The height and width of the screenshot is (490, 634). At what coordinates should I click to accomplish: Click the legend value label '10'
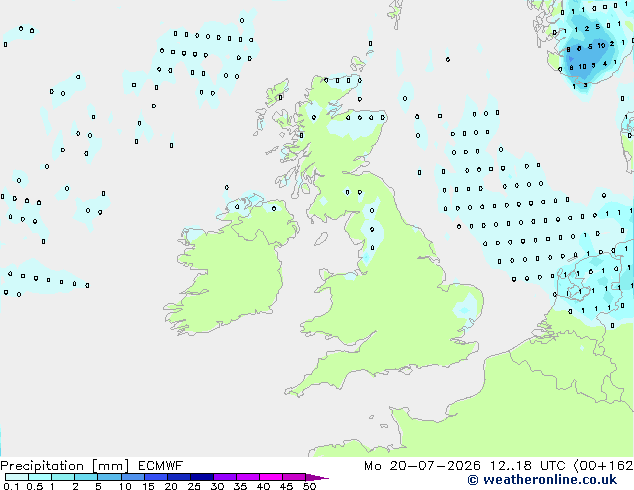coord(125,486)
